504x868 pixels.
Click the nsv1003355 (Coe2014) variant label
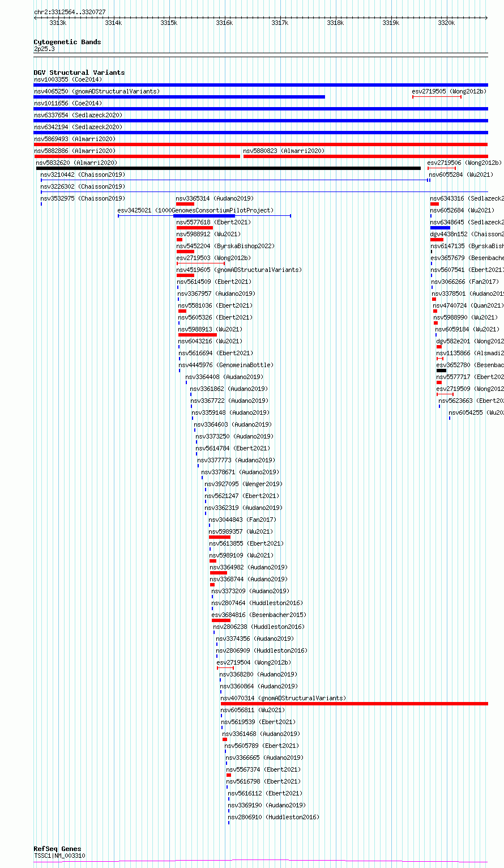tap(68, 79)
